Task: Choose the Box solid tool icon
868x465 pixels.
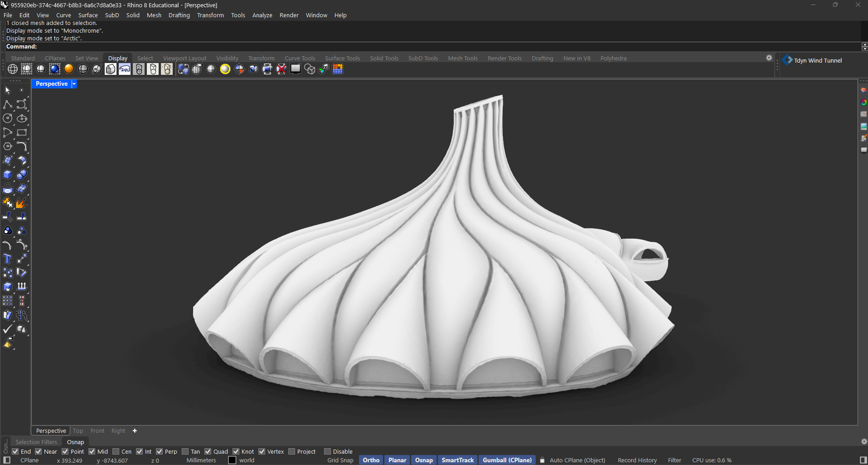Action: [8, 175]
